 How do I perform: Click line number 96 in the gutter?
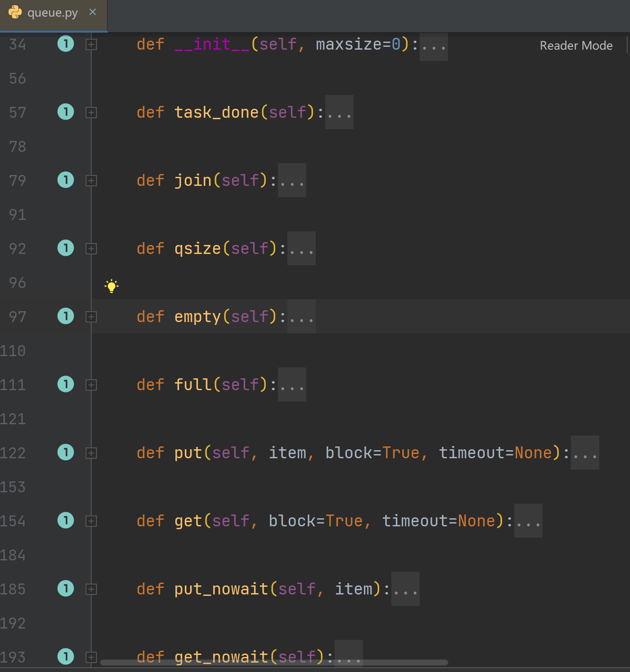coord(17,283)
